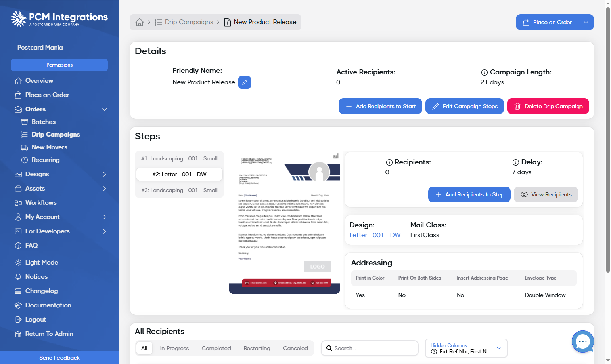Image resolution: width=611 pixels, height=364 pixels.
Task: Click Add Recipients to Start
Action: click(380, 106)
